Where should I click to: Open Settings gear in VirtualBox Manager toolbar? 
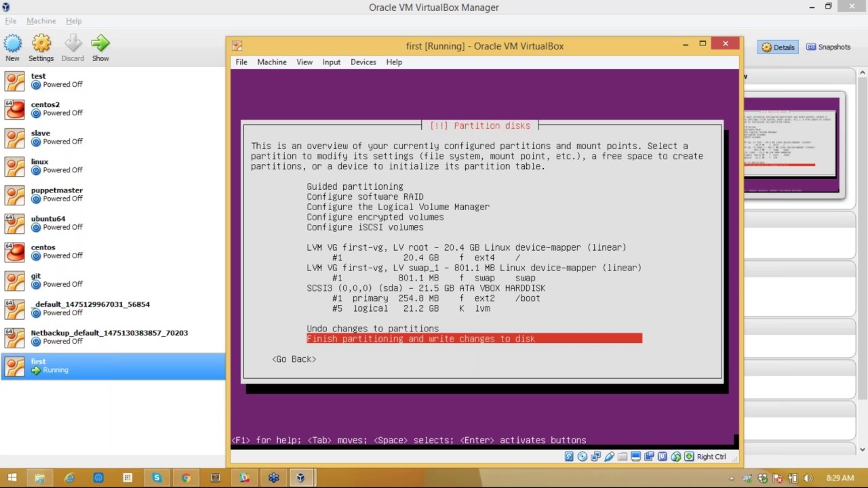pyautogui.click(x=41, y=43)
